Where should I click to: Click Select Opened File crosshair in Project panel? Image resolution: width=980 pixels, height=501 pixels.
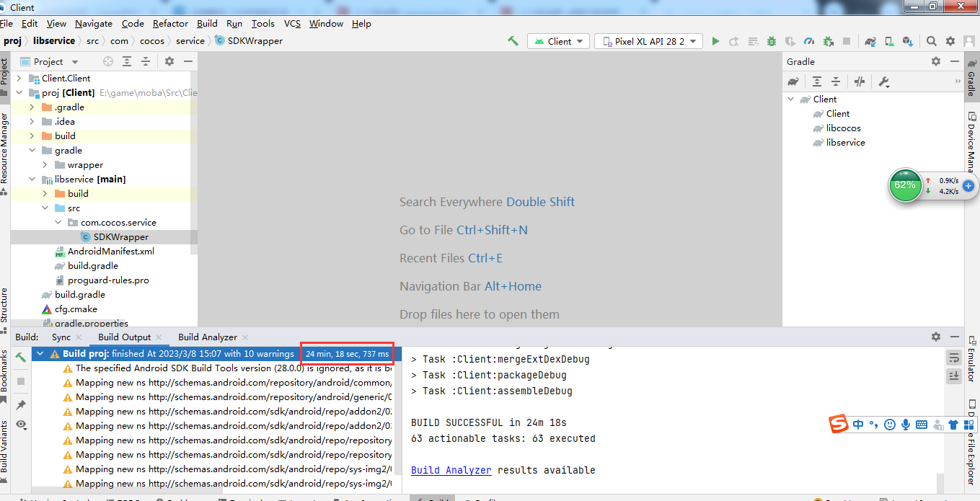pos(108,62)
